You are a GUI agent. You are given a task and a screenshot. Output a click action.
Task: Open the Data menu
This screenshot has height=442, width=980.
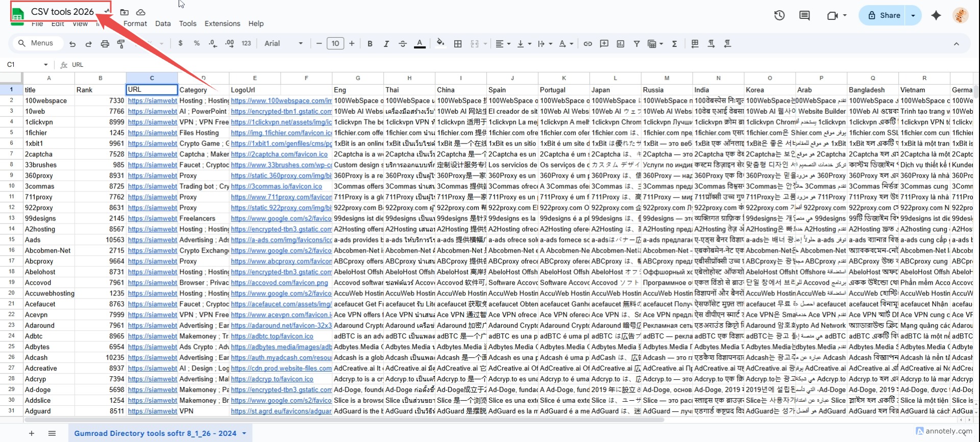(163, 23)
